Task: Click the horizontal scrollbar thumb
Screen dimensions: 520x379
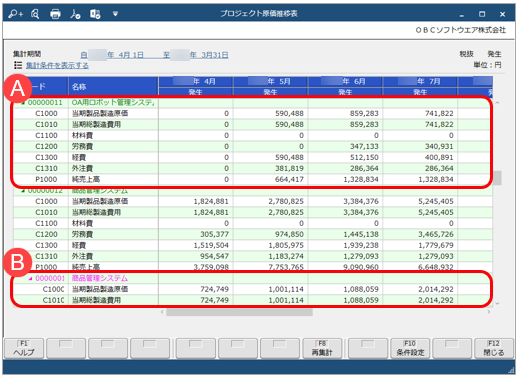Action: click(239, 312)
